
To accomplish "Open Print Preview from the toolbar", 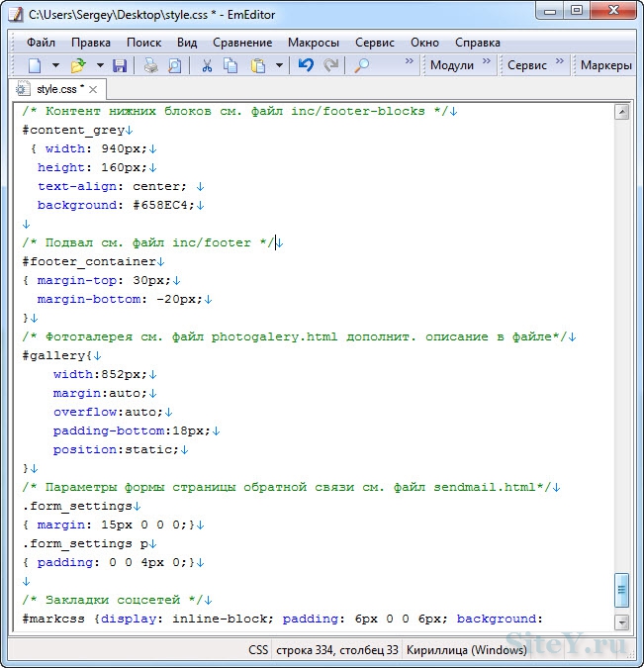I will [175, 65].
